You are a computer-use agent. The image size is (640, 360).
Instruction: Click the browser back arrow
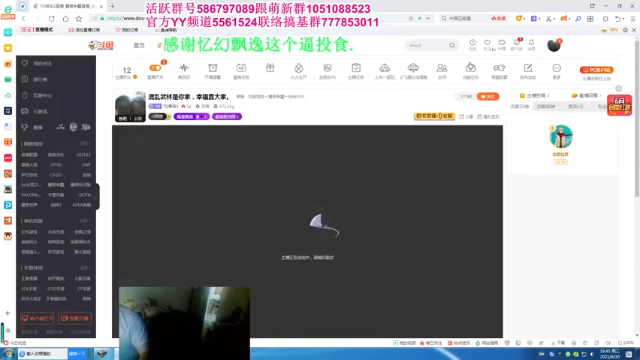click(x=24, y=19)
